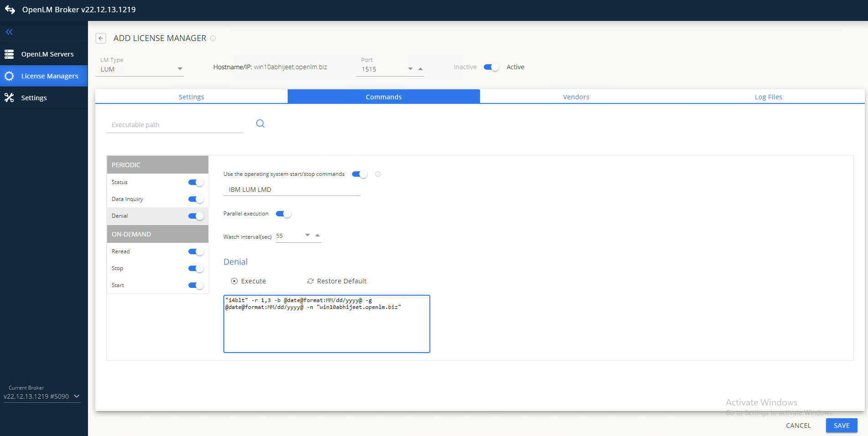Image resolution: width=868 pixels, height=436 pixels.
Task: Open the Watch interval dropdown
Action: pos(307,235)
